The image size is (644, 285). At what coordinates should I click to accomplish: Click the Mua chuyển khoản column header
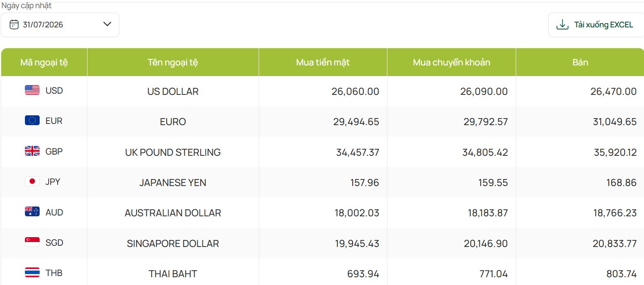(452, 62)
